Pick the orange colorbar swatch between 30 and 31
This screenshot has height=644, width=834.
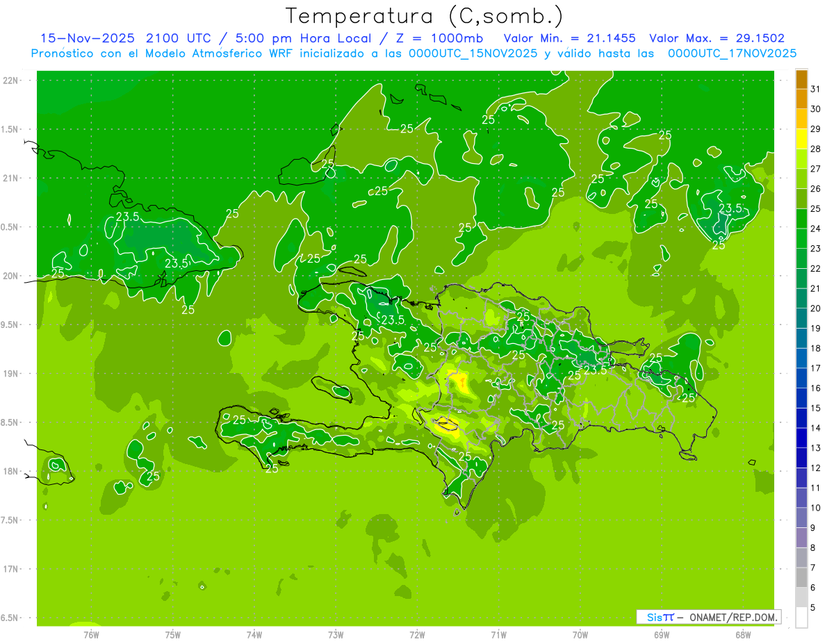tap(801, 99)
